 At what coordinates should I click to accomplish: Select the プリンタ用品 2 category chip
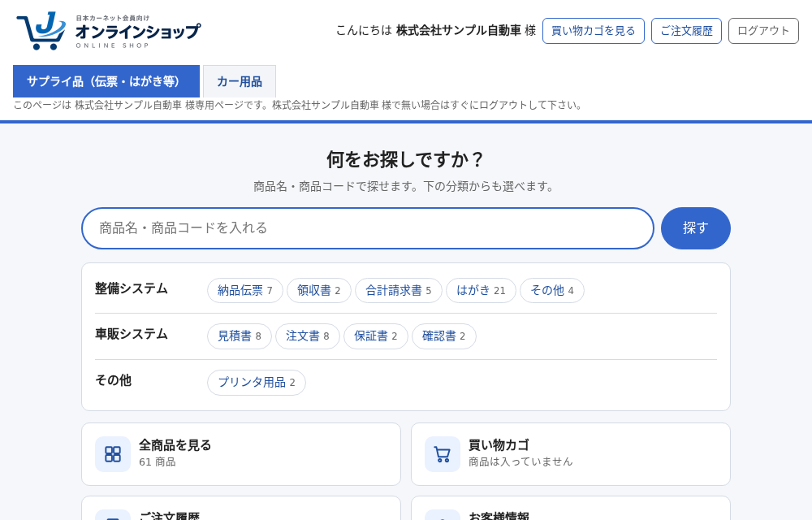point(257,383)
